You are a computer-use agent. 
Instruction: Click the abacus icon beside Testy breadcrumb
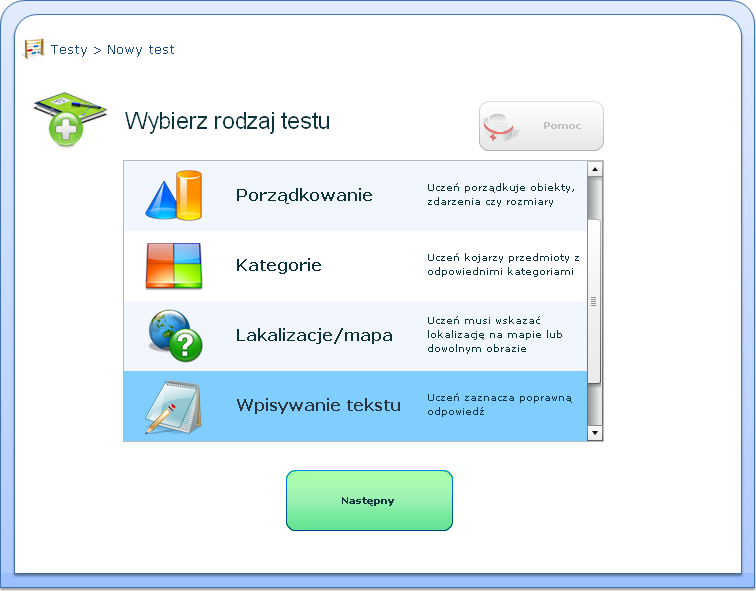pyautogui.click(x=34, y=49)
